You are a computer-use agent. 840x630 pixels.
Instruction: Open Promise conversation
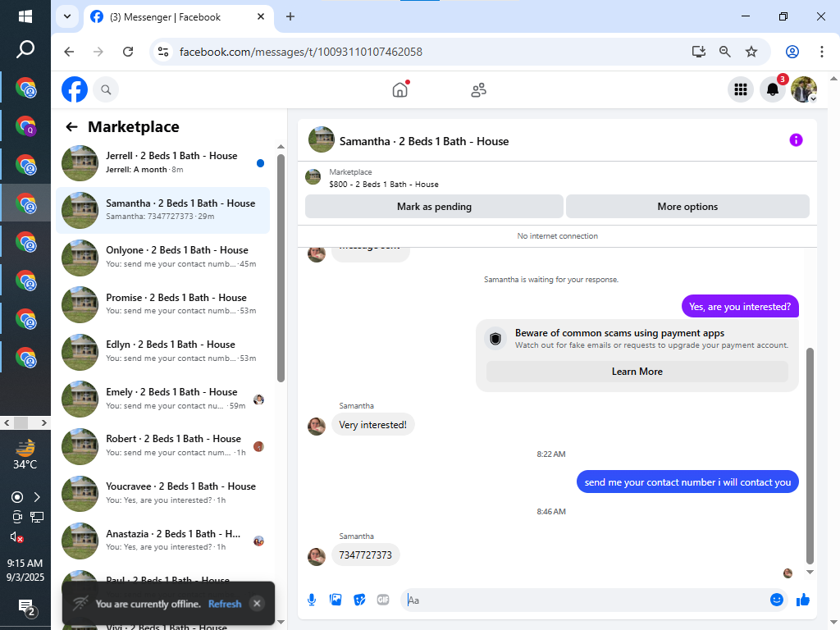163,304
